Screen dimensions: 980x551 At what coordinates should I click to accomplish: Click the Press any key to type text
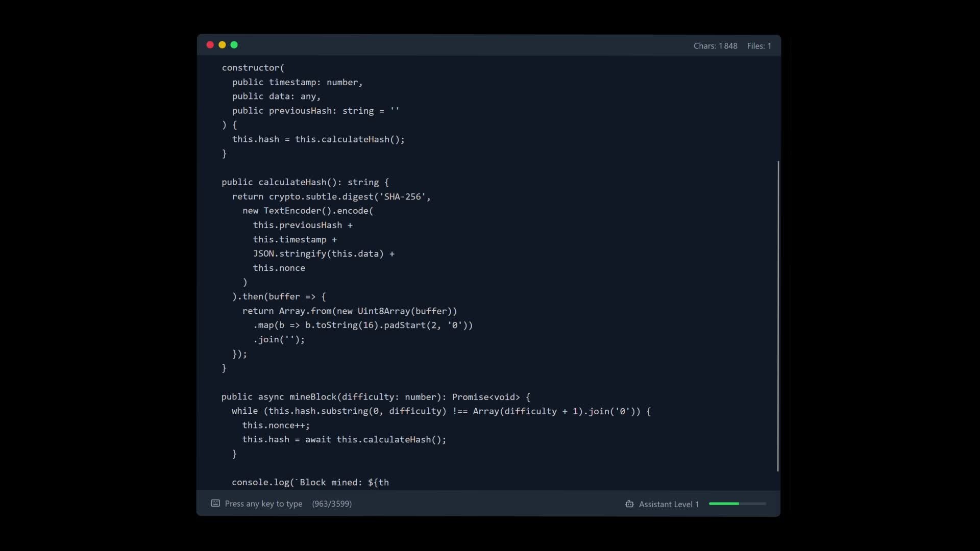263,504
